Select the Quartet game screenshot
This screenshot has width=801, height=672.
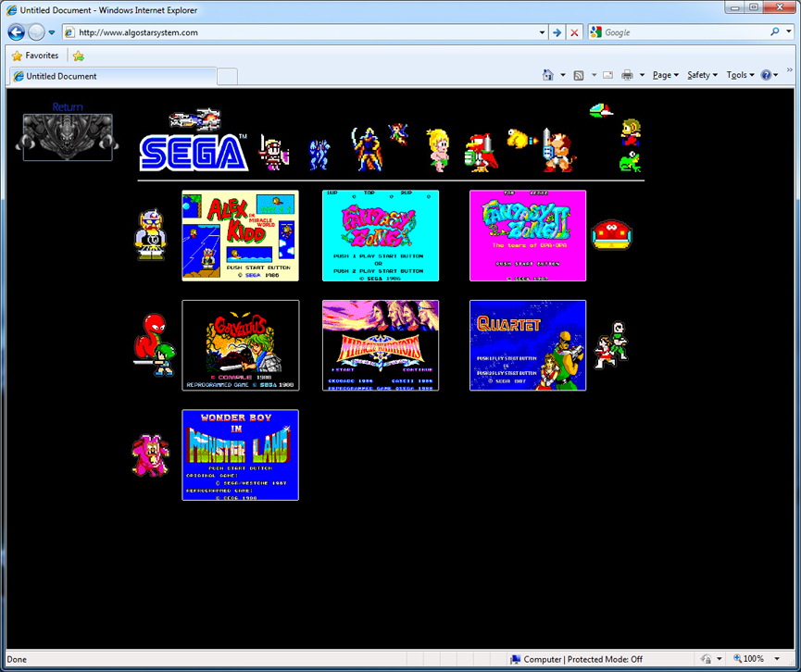tap(527, 345)
